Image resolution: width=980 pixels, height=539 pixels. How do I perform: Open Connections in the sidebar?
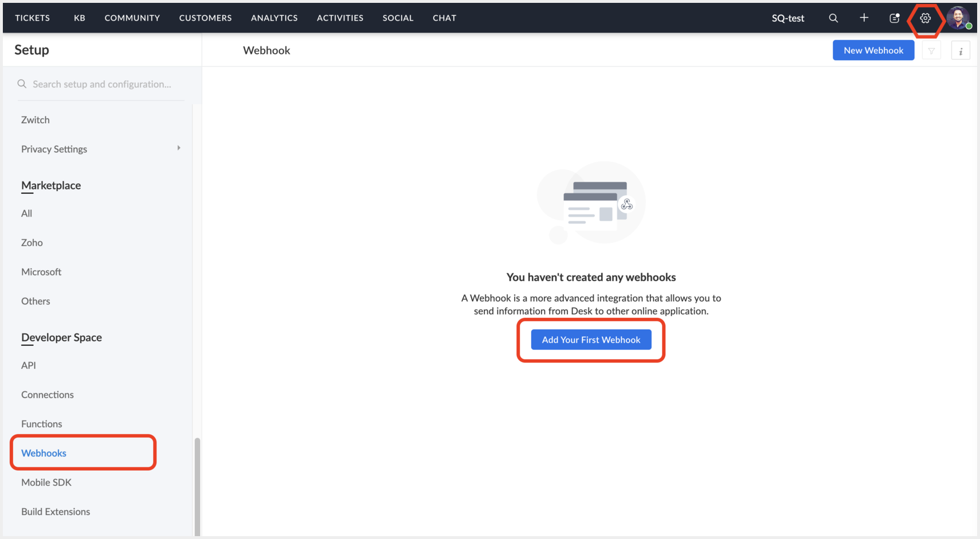[48, 395]
